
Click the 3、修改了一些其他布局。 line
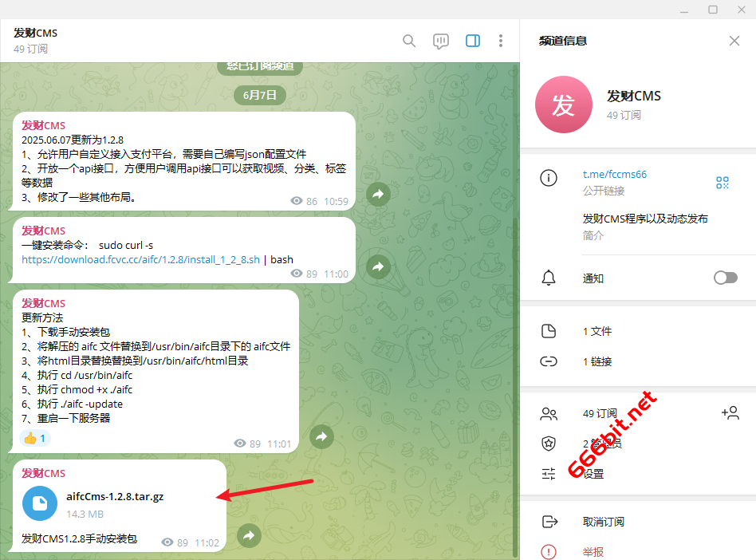pos(79,197)
